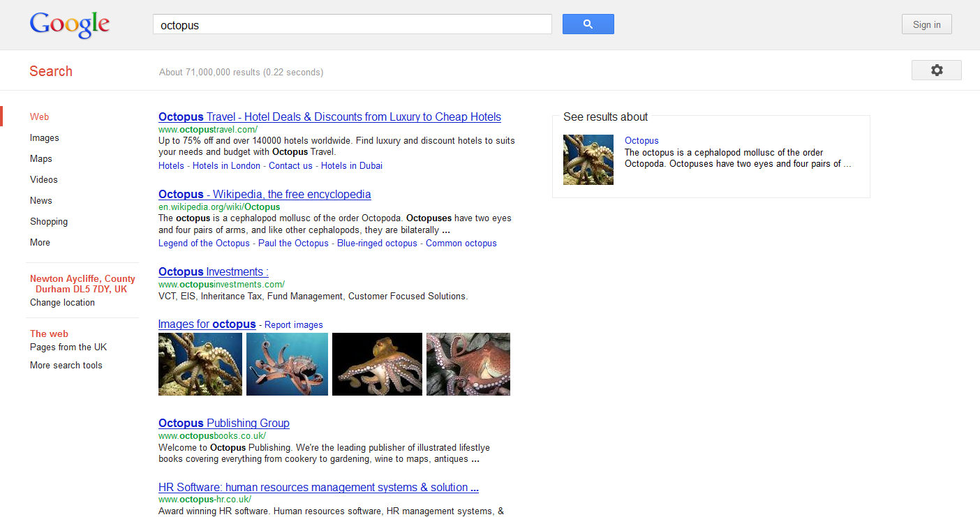Open HR Software human resources result
Screen dimensions: 980x517
(x=318, y=487)
